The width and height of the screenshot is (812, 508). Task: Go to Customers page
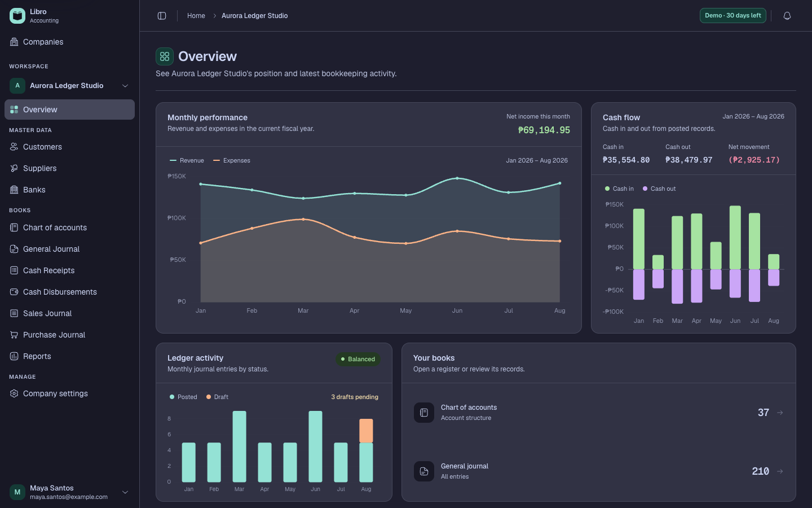(69, 147)
